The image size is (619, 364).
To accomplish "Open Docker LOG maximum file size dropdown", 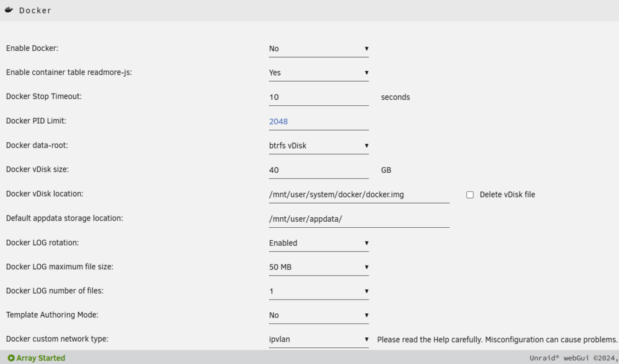I will (x=319, y=267).
